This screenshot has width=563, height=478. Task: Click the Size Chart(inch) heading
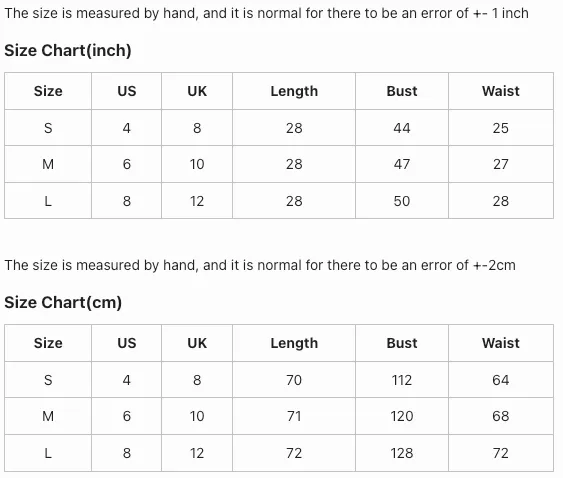pos(68,50)
